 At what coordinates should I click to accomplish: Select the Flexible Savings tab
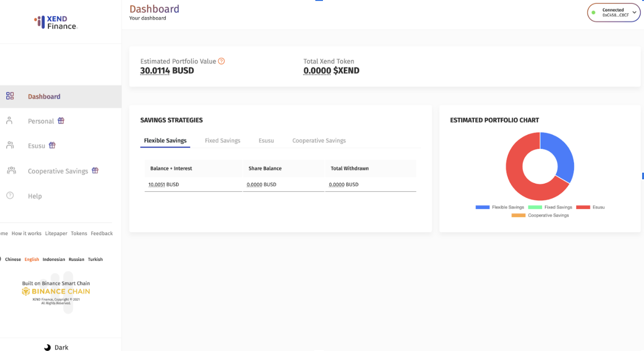tap(165, 141)
